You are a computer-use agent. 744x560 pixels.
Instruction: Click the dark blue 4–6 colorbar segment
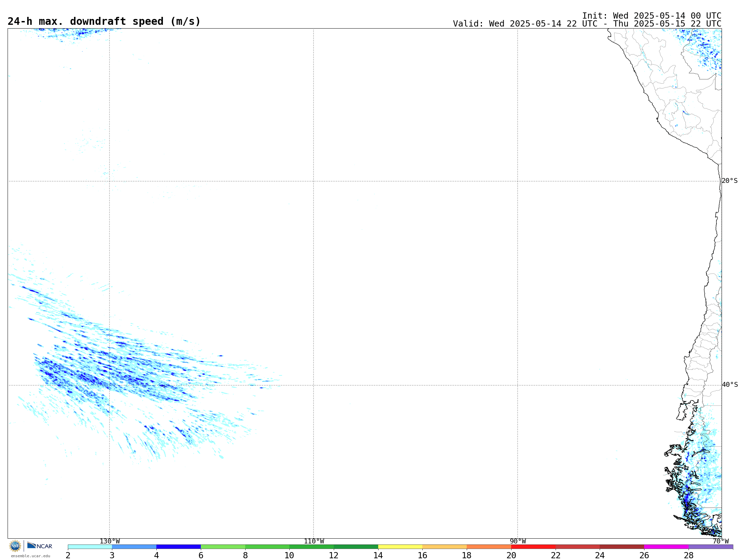coord(179,547)
